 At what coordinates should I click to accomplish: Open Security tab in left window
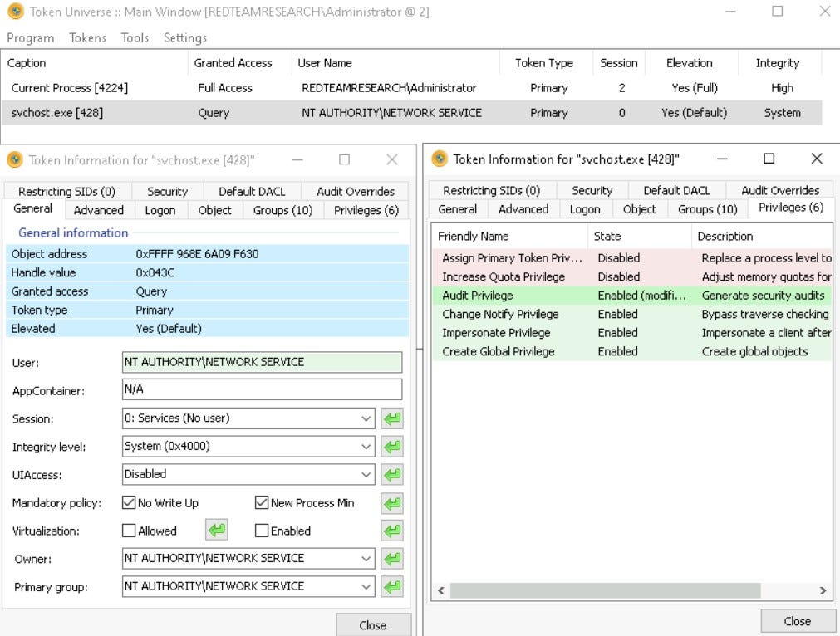click(167, 192)
